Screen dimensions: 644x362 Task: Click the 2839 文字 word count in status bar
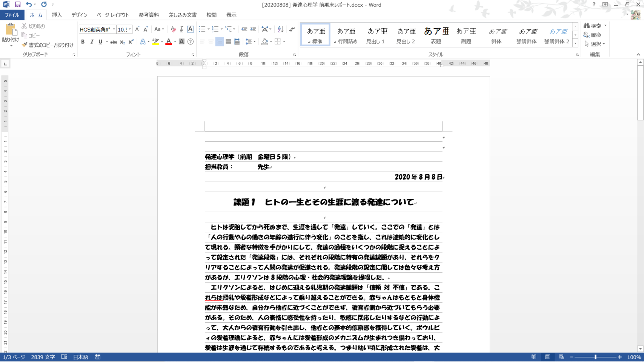[x=43, y=357]
